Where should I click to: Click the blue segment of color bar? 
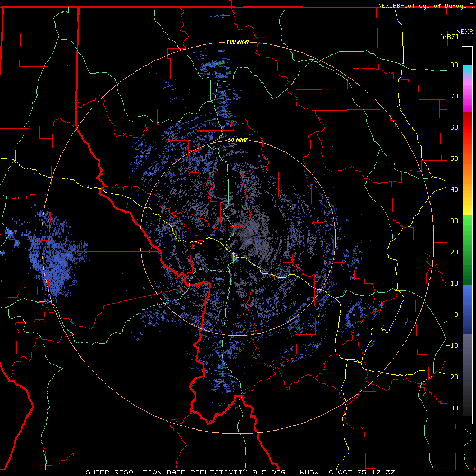click(467, 309)
